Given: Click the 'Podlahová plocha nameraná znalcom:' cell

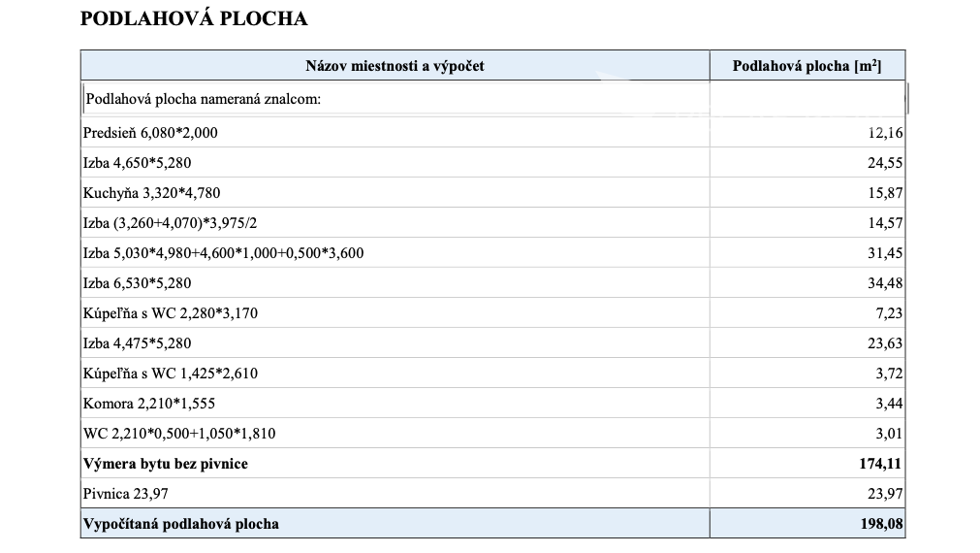Looking at the screenshot, I should [204, 99].
